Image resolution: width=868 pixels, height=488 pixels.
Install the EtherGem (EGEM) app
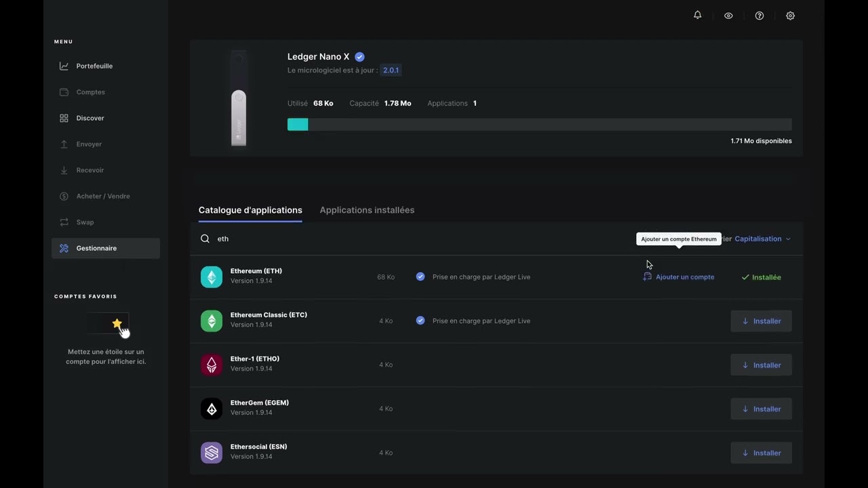[761, 409]
